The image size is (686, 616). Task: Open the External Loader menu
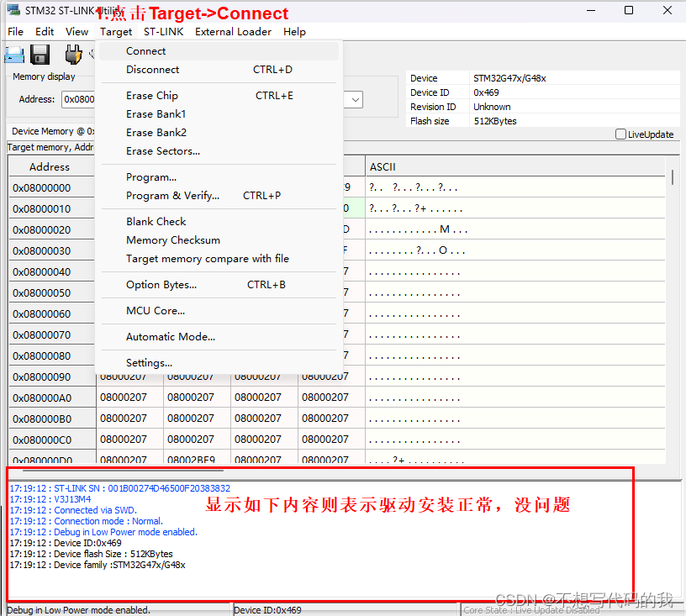point(233,32)
